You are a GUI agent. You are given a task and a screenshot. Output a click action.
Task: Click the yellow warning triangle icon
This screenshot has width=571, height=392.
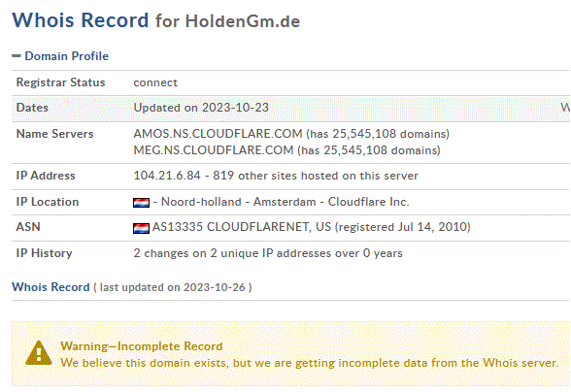(39, 352)
